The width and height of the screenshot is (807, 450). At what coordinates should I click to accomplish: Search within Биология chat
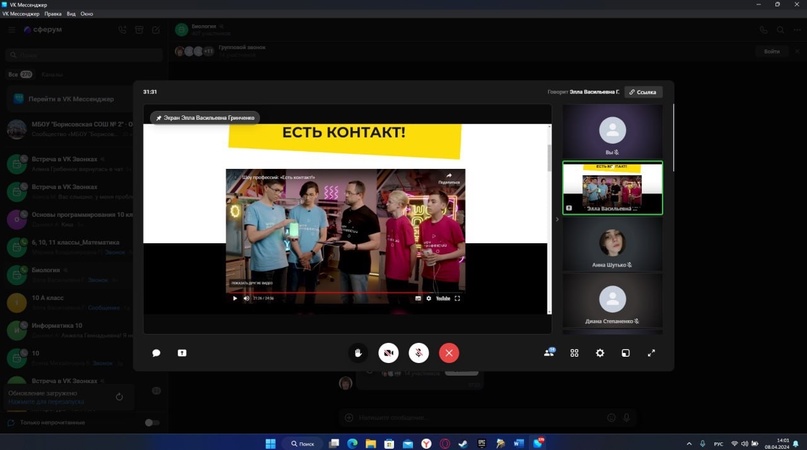pyautogui.click(x=780, y=30)
